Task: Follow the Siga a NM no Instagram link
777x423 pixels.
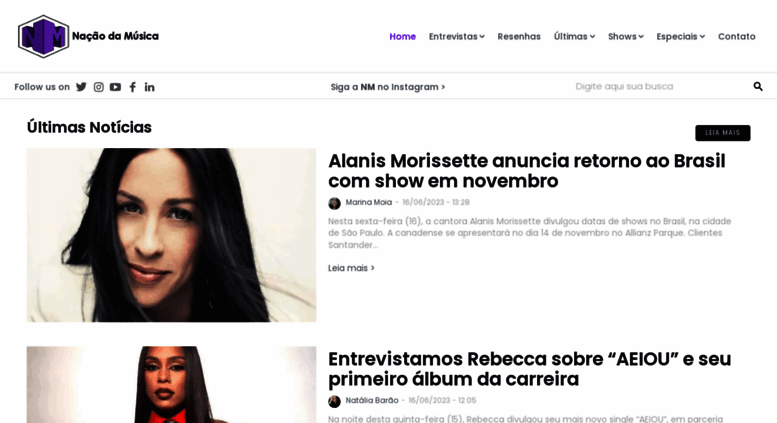Action: (388, 87)
